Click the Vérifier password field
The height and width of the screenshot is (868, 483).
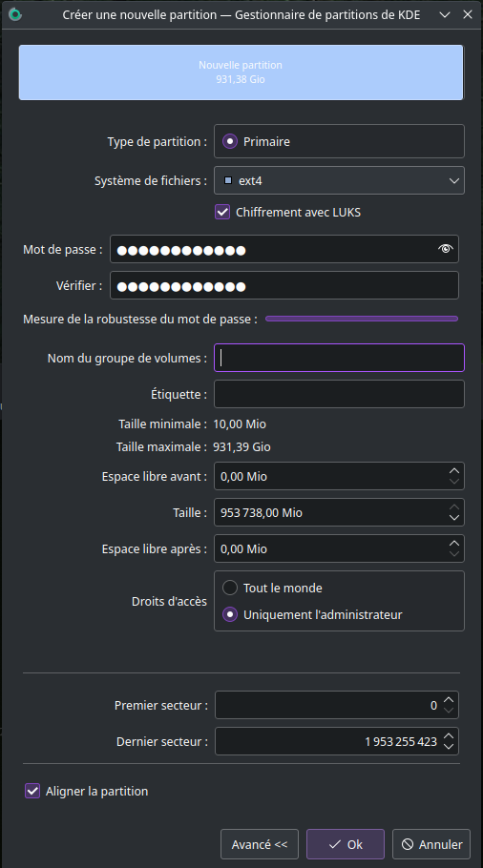[284, 285]
